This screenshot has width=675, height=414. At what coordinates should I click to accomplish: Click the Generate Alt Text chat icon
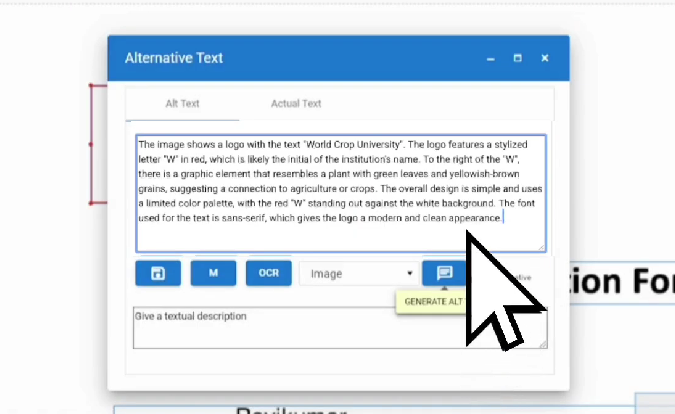[x=445, y=273]
